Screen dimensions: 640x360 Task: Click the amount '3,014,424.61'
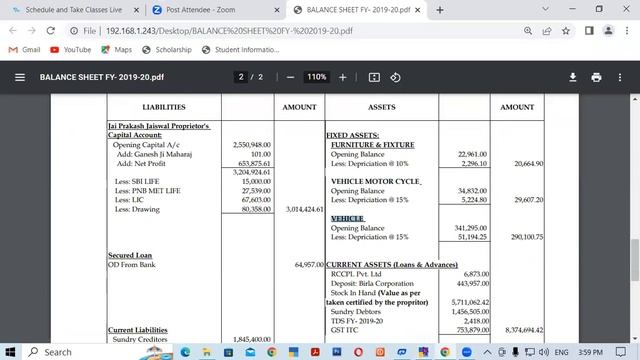(x=304, y=209)
